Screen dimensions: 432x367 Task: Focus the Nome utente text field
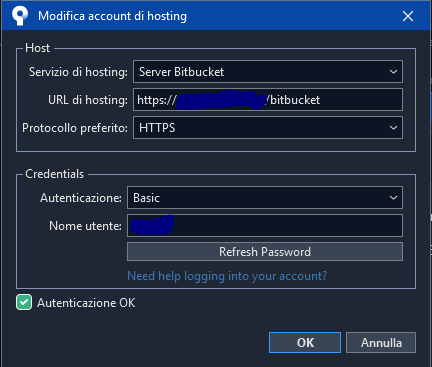click(265, 226)
